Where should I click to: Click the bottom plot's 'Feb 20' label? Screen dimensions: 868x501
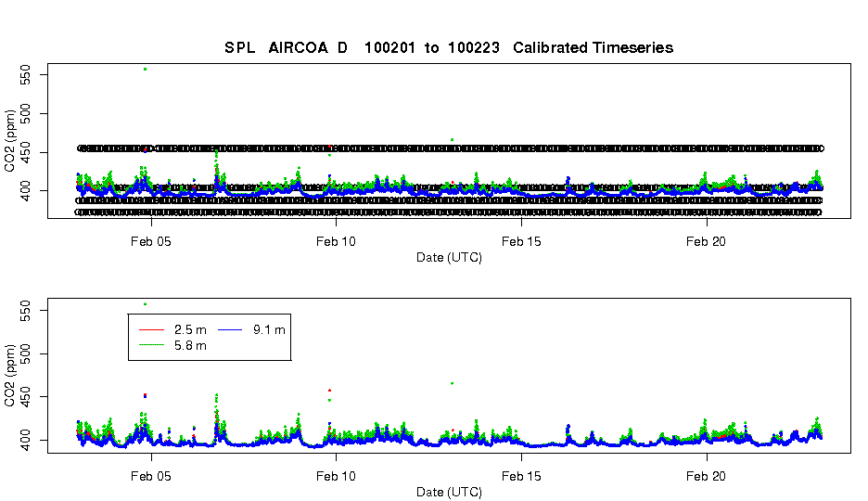pos(706,476)
